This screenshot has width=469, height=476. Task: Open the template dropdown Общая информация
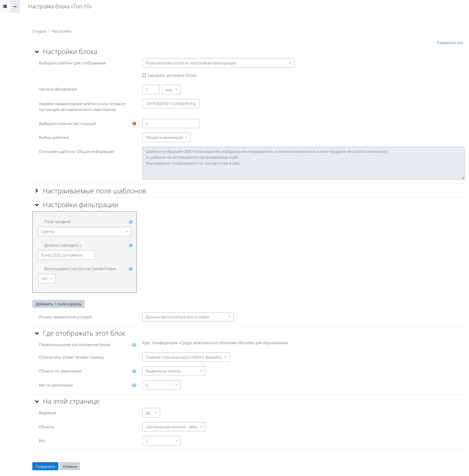tap(166, 138)
